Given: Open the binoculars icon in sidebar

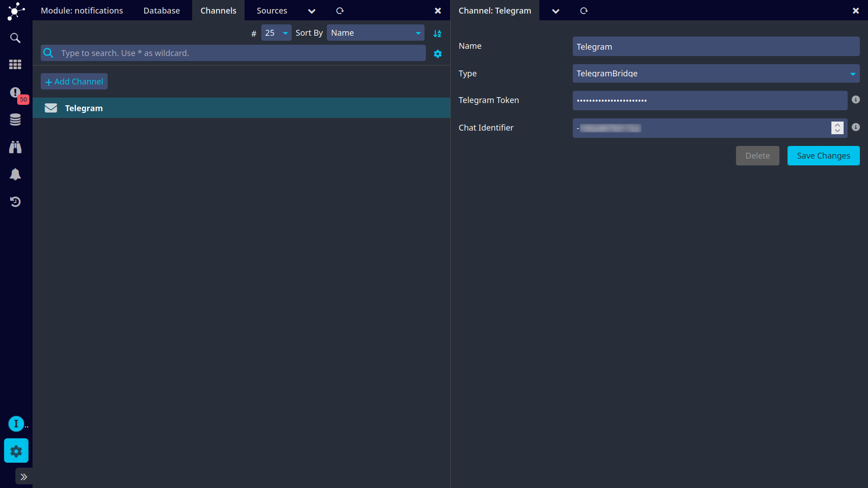Looking at the screenshot, I should click(15, 147).
